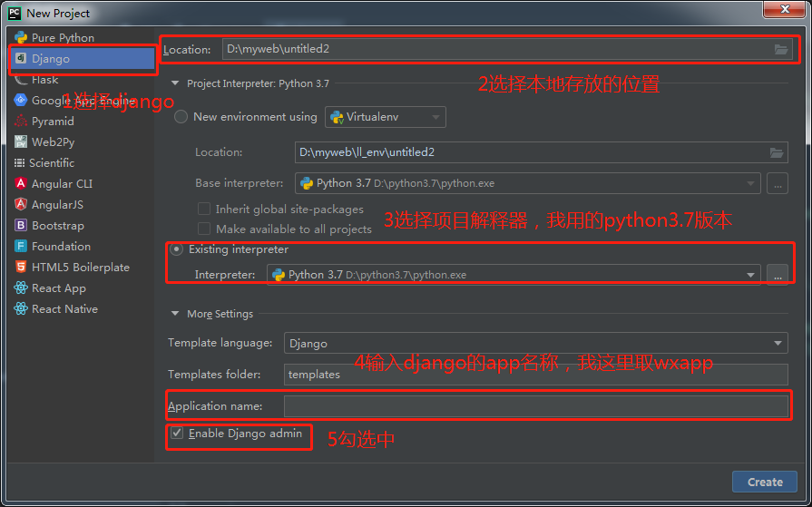Click the Application name field

(536, 406)
